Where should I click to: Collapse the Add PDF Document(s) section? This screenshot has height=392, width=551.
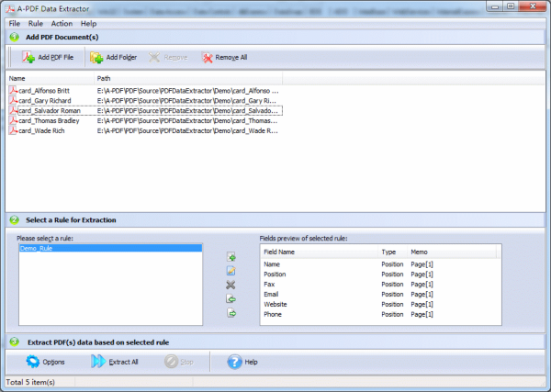(14, 36)
